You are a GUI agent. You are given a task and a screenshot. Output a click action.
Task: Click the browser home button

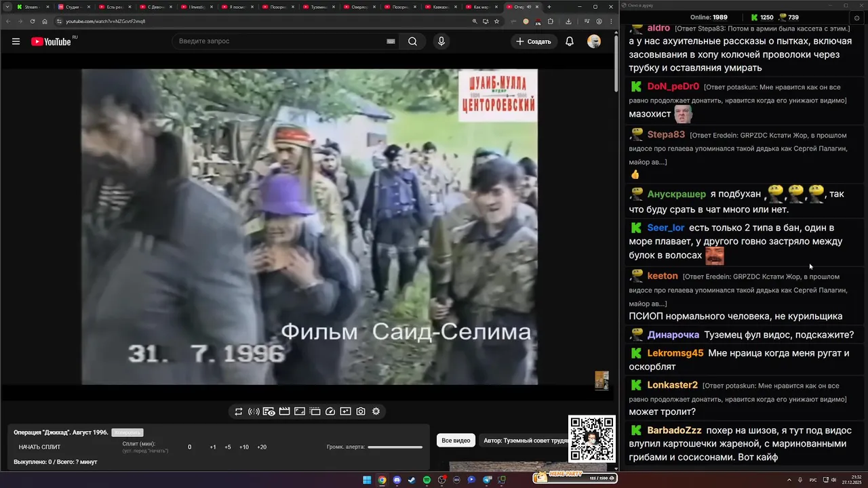pyautogui.click(x=45, y=21)
